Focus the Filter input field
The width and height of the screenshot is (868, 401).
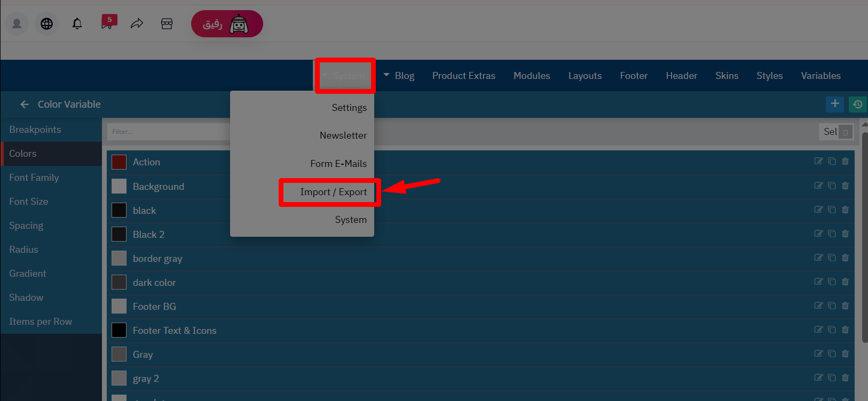169,132
